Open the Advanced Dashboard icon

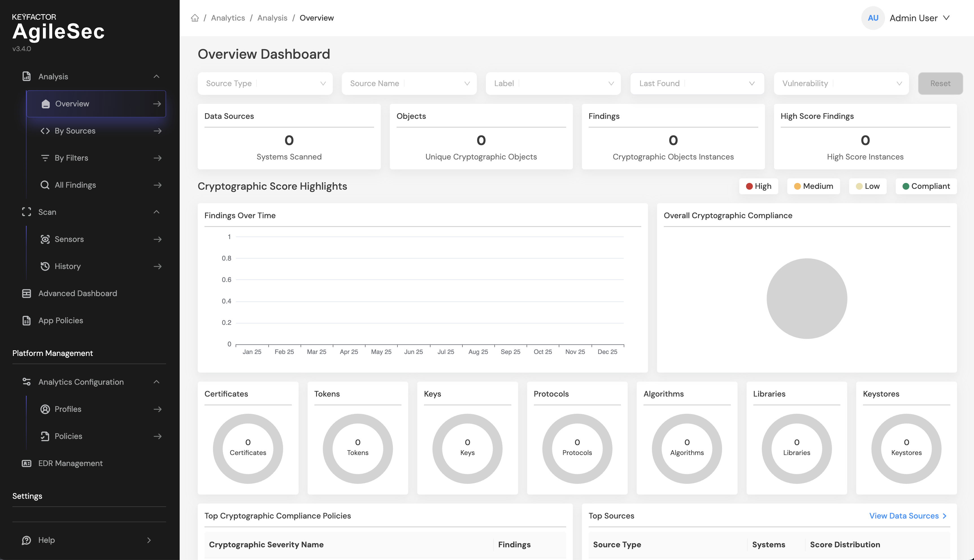26,294
